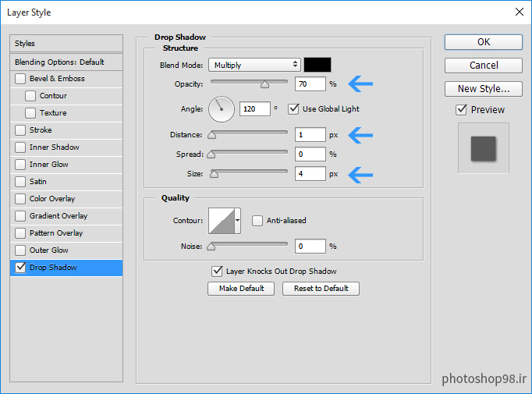Screen dimensions: 532x394
Task: Click the Angle value field showing 120
Action: 255,109
